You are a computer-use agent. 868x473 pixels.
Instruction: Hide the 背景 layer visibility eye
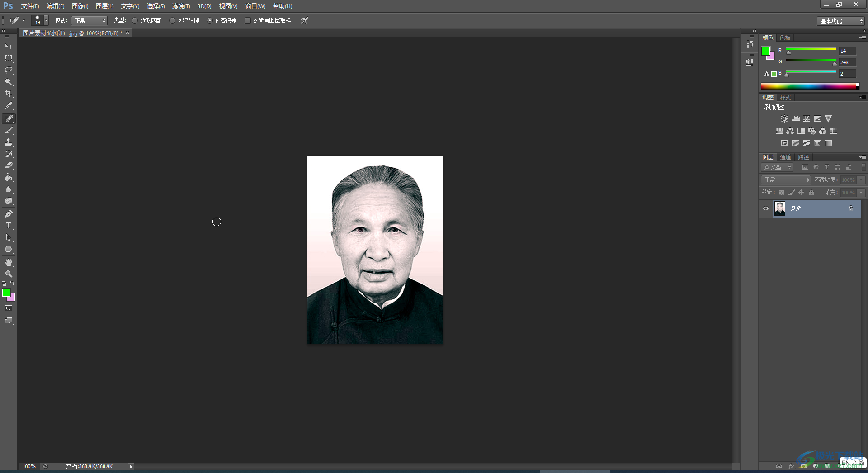pos(766,208)
